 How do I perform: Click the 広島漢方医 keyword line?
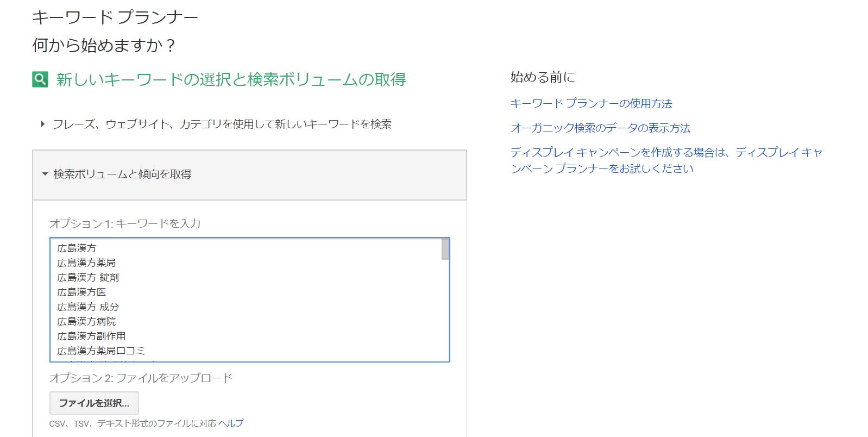(x=81, y=292)
